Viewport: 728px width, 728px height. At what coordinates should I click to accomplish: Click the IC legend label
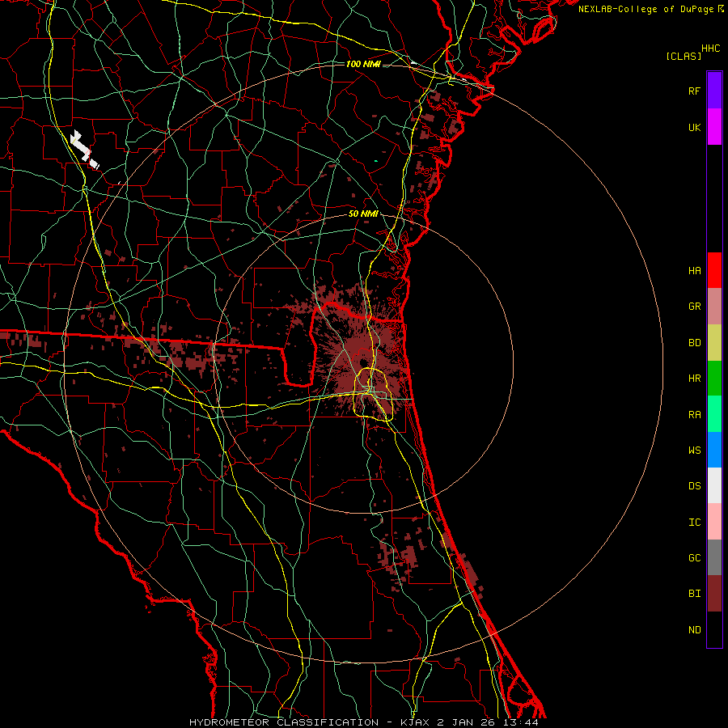[x=694, y=522]
